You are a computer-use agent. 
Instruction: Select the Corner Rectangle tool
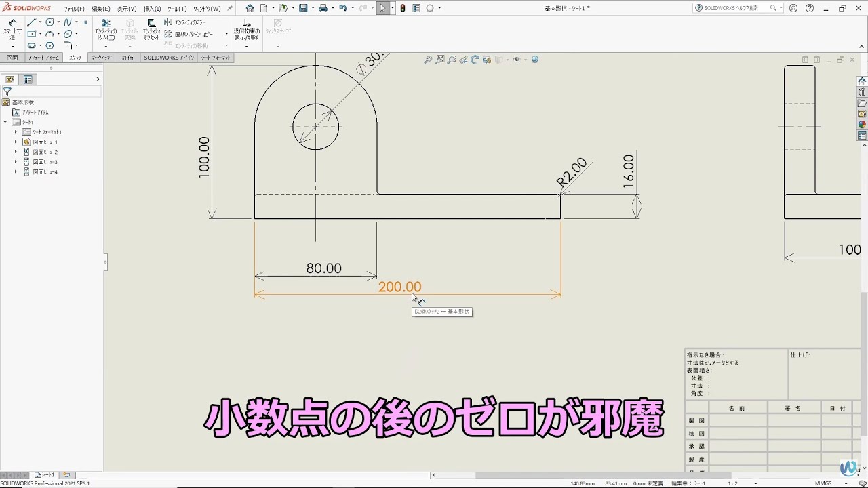coord(32,34)
